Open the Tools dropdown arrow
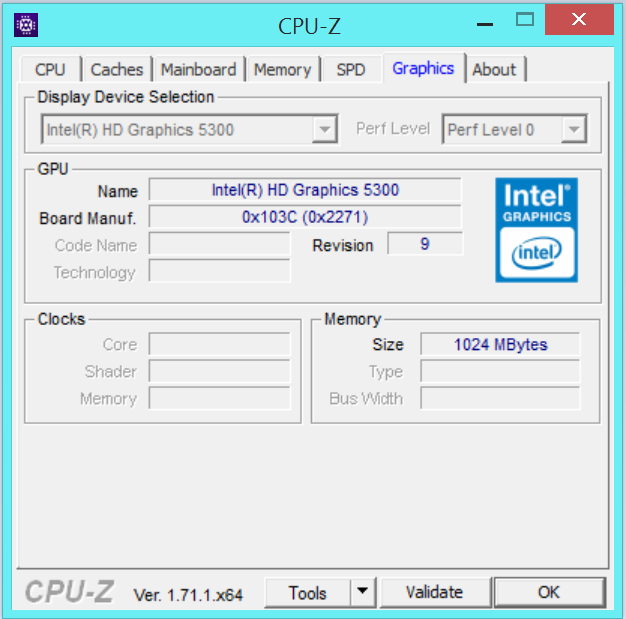 362,592
